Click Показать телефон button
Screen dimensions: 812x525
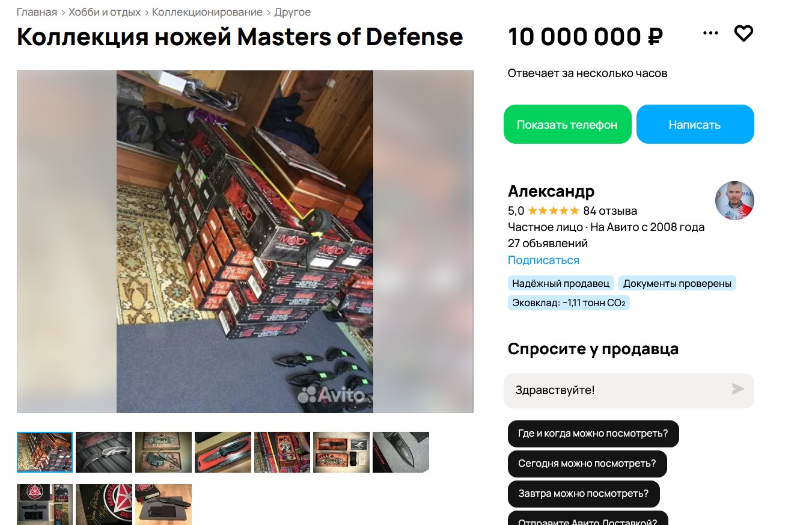pyautogui.click(x=567, y=124)
